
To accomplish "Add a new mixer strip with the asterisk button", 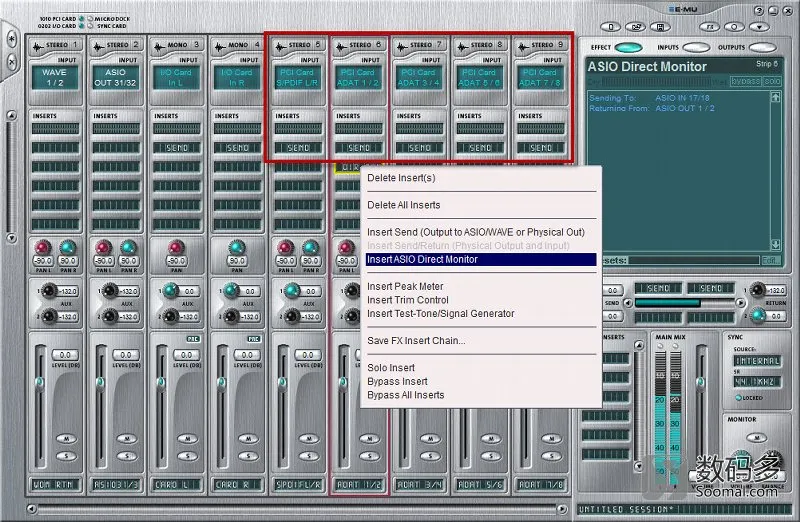I will click(12, 39).
